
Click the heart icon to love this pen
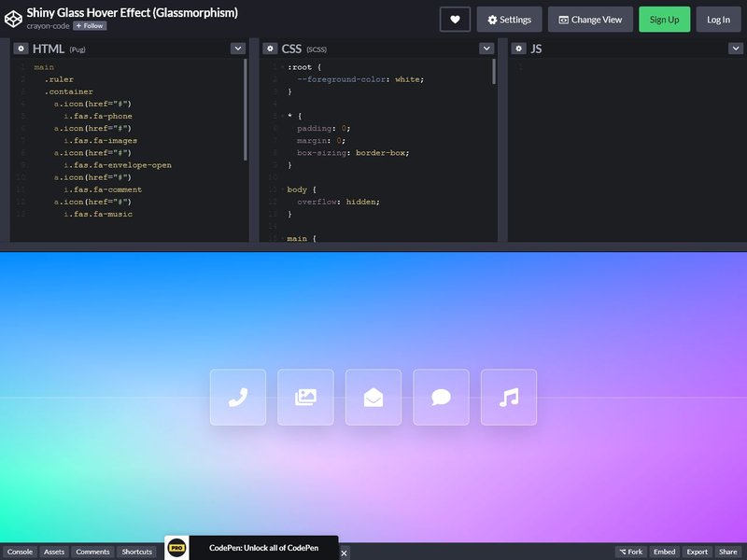click(x=455, y=20)
